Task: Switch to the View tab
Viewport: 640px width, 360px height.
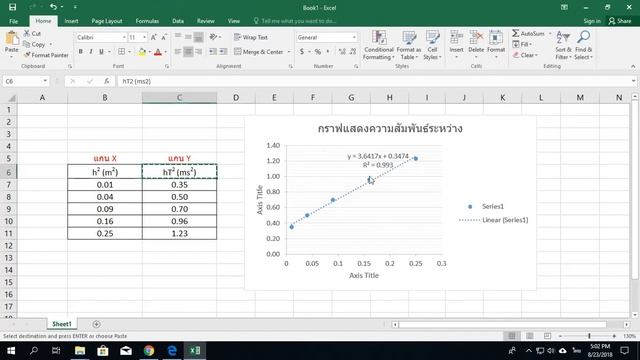Action: (x=233, y=21)
